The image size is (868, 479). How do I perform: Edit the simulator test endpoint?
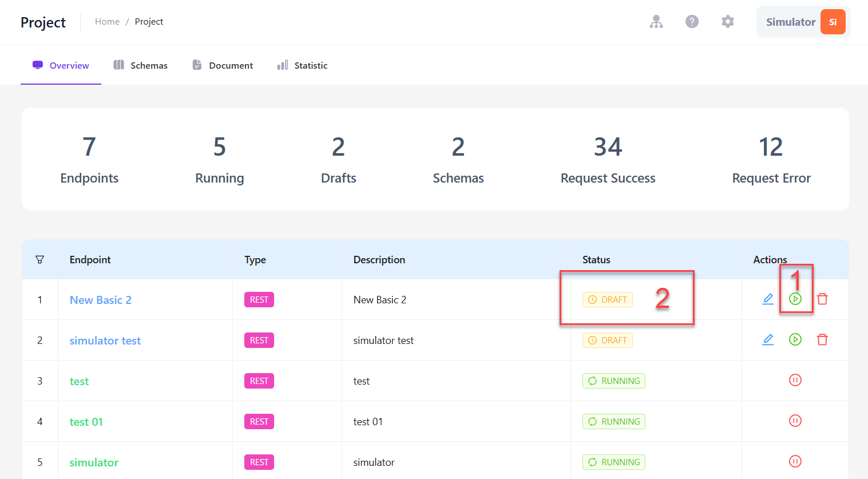[x=768, y=339]
